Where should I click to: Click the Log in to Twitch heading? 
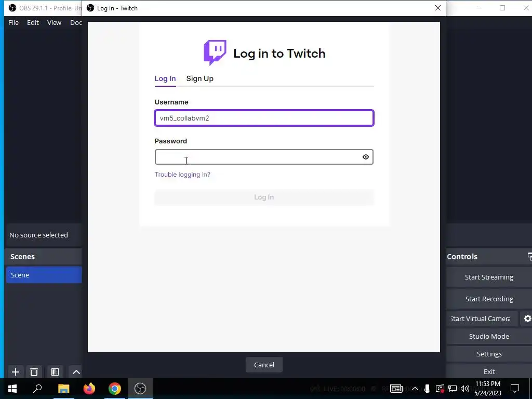(x=279, y=54)
